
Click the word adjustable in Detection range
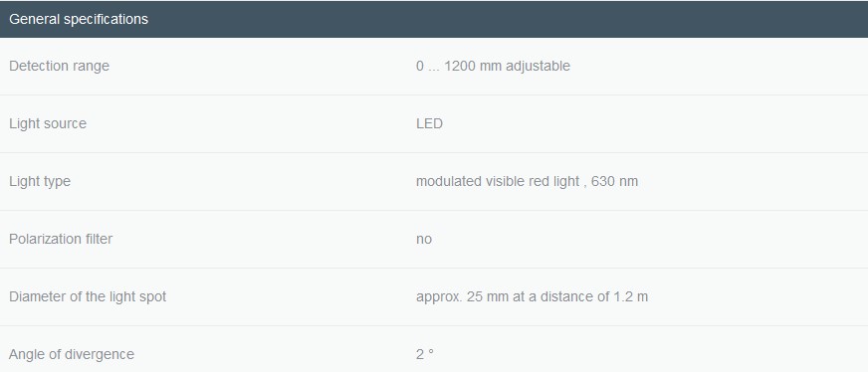coord(538,66)
